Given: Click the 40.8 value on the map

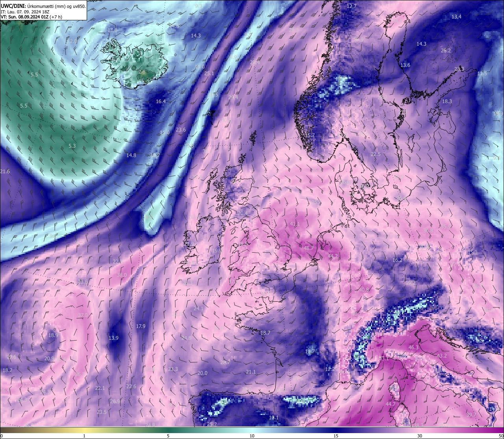Looking at the screenshot, I should pyautogui.click(x=364, y=289).
